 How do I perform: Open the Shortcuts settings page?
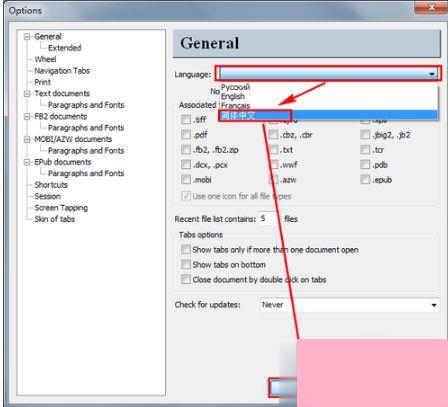click(51, 185)
